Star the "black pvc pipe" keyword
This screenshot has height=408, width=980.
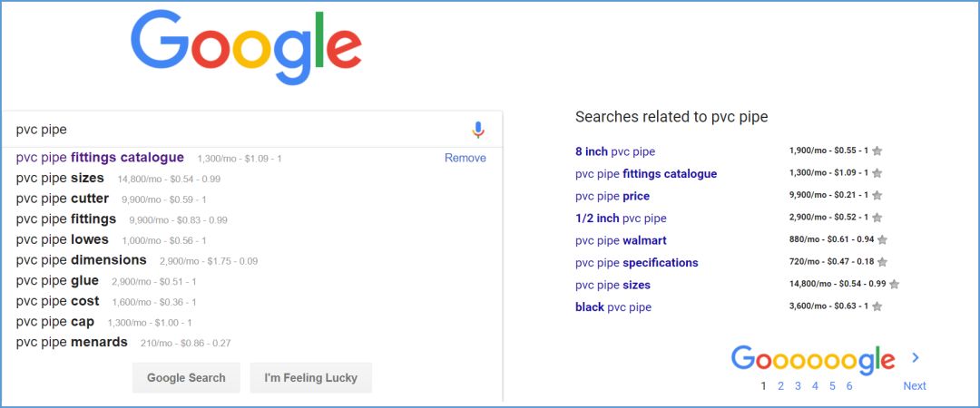(x=877, y=306)
